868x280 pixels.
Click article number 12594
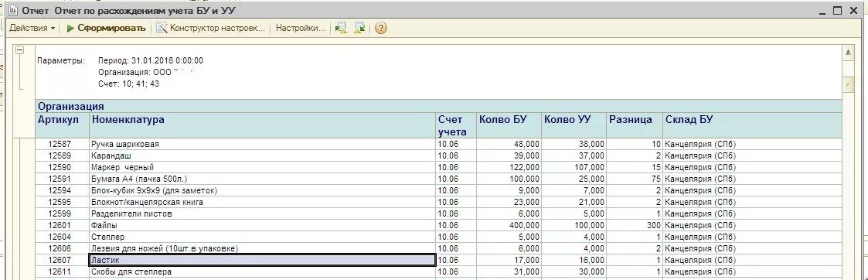click(59, 191)
